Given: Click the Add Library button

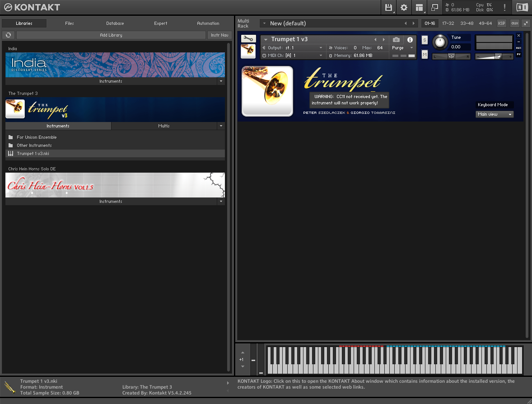Looking at the screenshot, I should [x=111, y=35].
